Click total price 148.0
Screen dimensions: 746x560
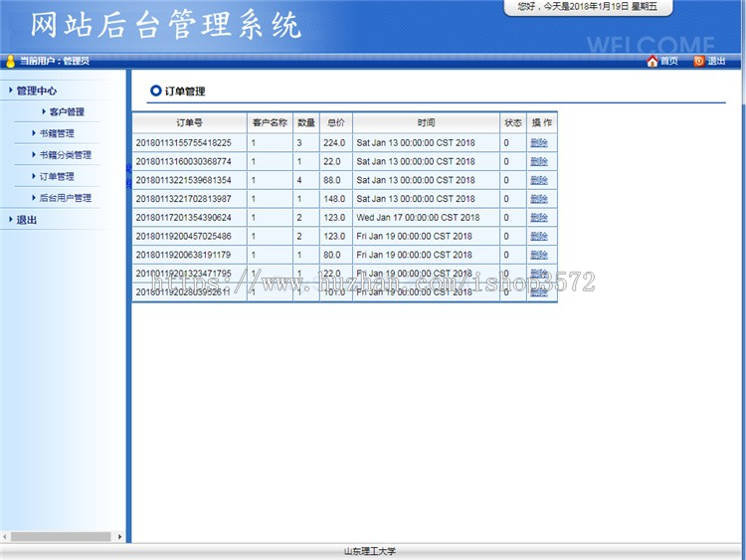334,198
